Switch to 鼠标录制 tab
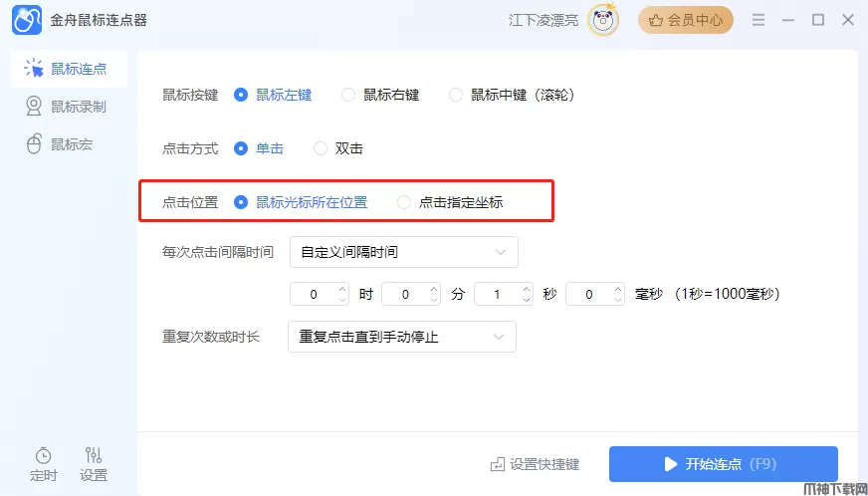The width and height of the screenshot is (868, 496). pos(69,107)
